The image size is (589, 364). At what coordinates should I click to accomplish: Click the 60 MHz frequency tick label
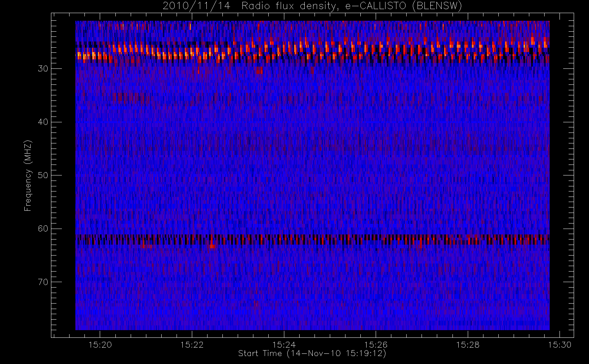tap(43, 229)
